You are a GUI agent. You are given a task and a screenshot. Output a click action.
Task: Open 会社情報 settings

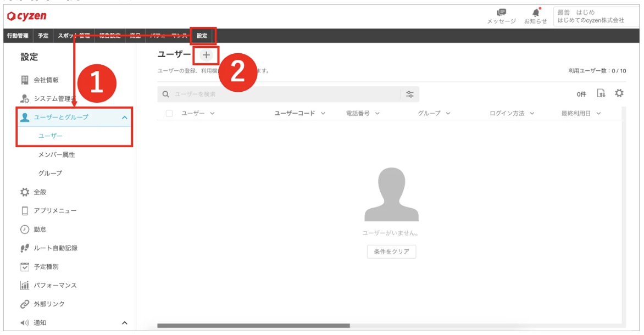(x=46, y=80)
